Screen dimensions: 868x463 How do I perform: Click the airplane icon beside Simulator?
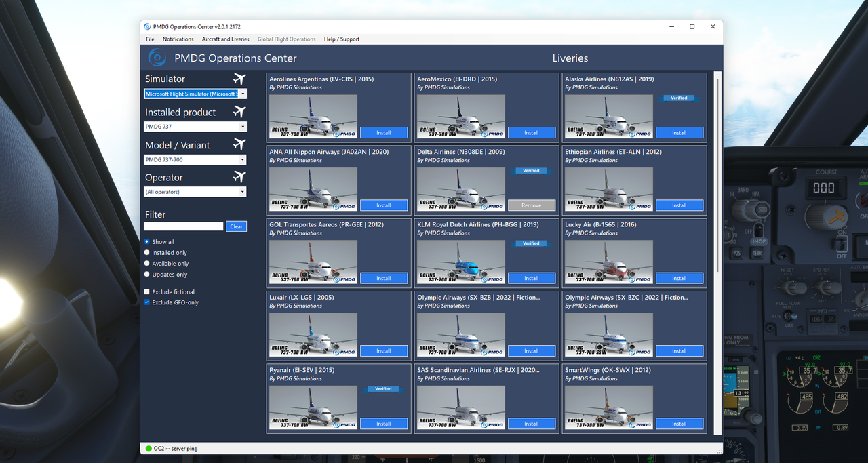239,79
